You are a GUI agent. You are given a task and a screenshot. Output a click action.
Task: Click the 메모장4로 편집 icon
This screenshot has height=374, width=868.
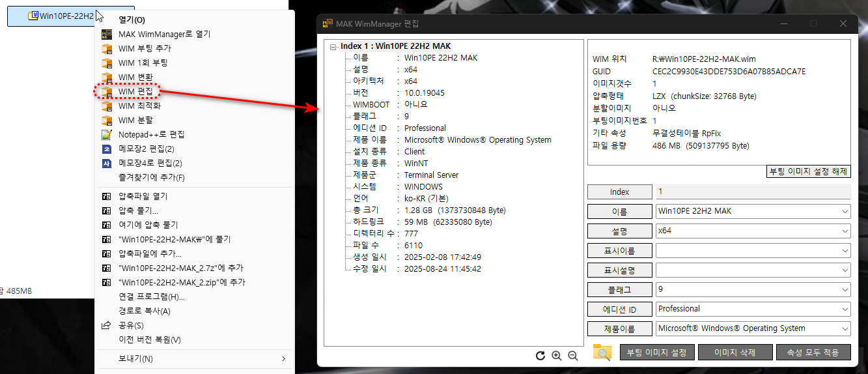[x=107, y=163]
